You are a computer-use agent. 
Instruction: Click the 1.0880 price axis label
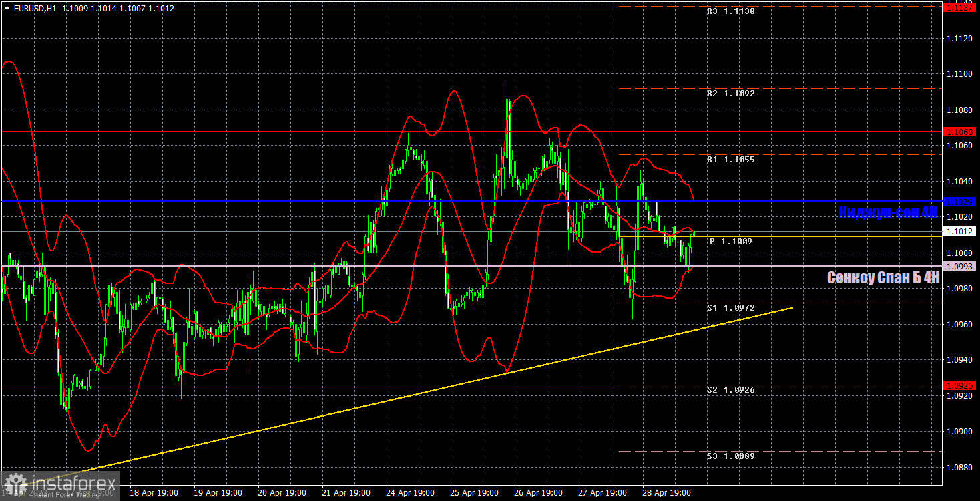point(959,467)
